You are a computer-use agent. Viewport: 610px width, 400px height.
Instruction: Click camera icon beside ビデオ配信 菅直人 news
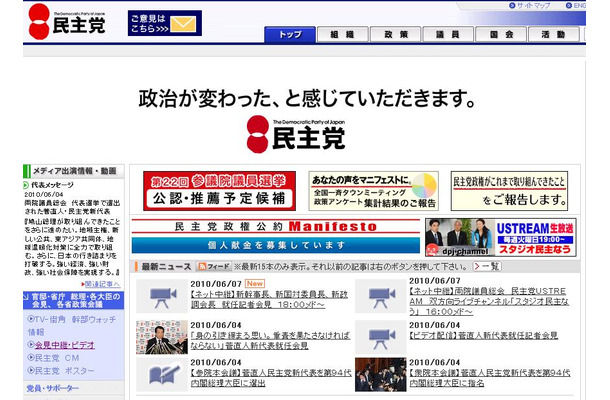380,337
